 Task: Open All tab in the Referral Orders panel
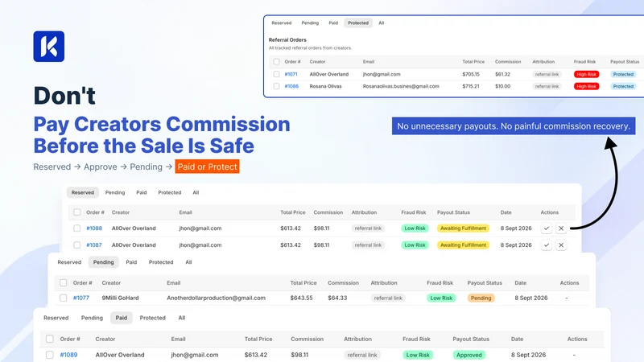pyautogui.click(x=381, y=23)
